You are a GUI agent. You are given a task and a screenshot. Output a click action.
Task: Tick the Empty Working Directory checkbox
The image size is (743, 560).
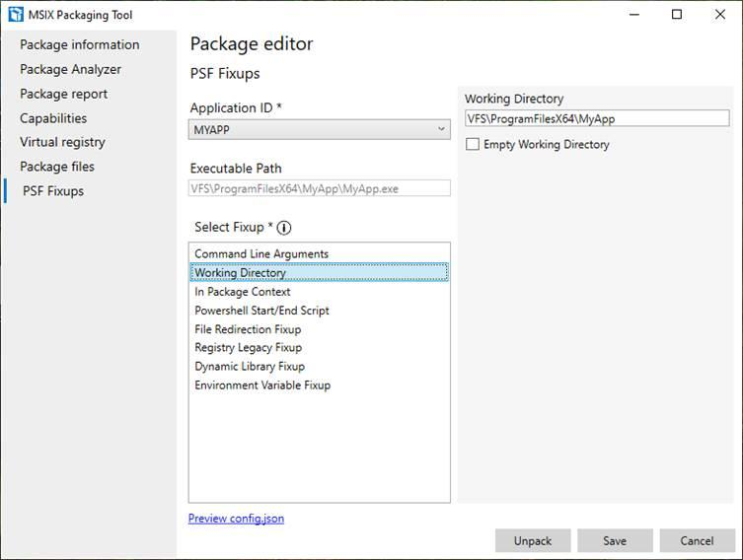[473, 144]
